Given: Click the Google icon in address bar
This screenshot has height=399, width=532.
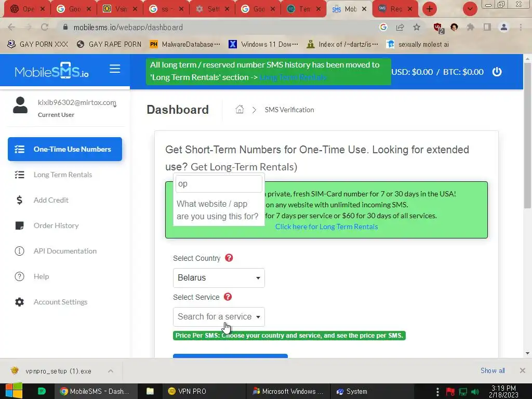Looking at the screenshot, I should click(383, 27).
